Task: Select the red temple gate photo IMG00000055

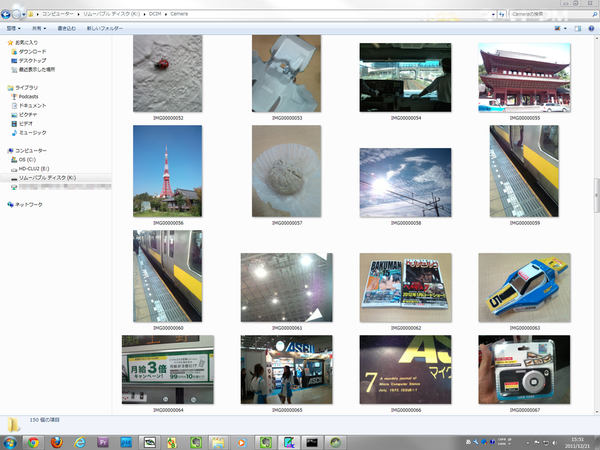Action: [524, 77]
